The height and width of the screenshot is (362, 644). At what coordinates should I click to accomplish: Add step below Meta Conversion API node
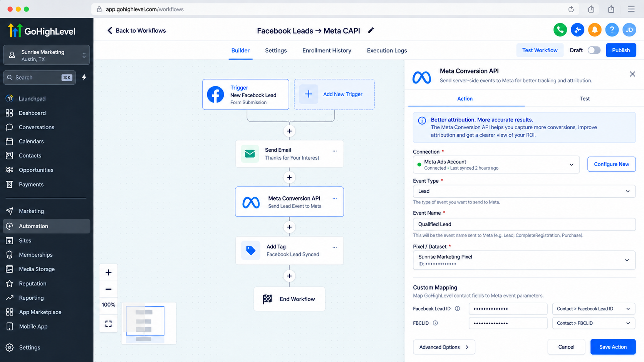pyautogui.click(x=289, y=227)
